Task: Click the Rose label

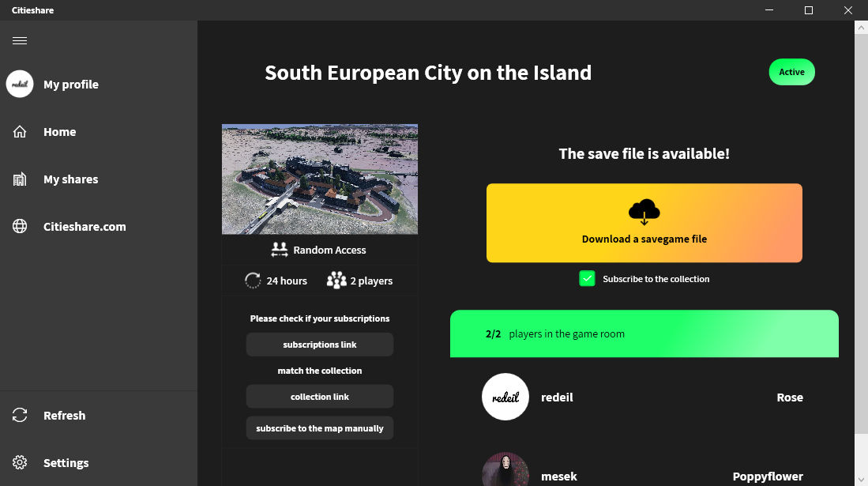Action: (x=790, y=397)
